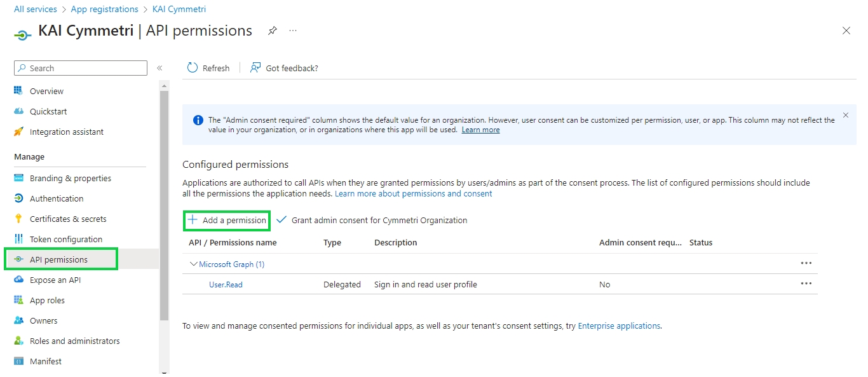
Task: Collapse the Microsoft Graph permissions group
Action: (194, 264)
